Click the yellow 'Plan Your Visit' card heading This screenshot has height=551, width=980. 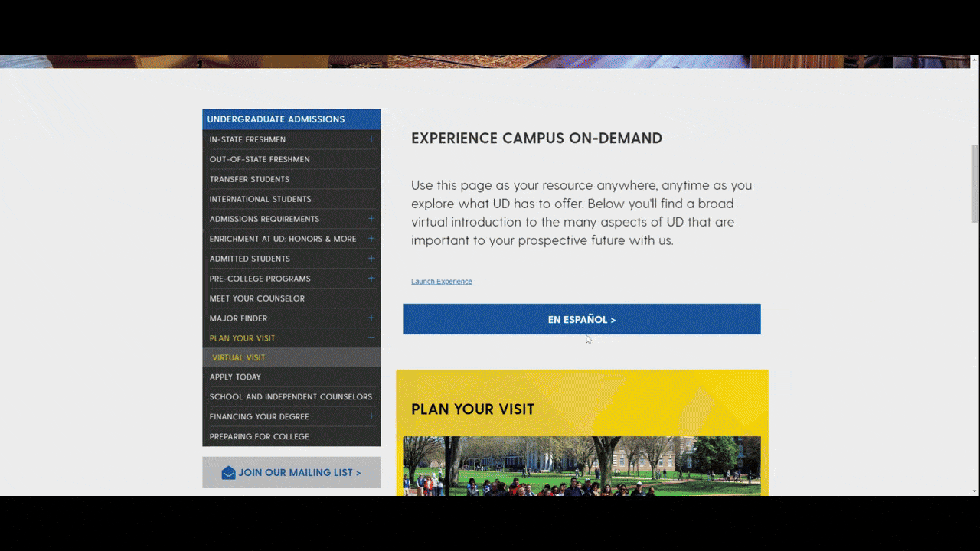pyautogui.click(x=472, y=409)
